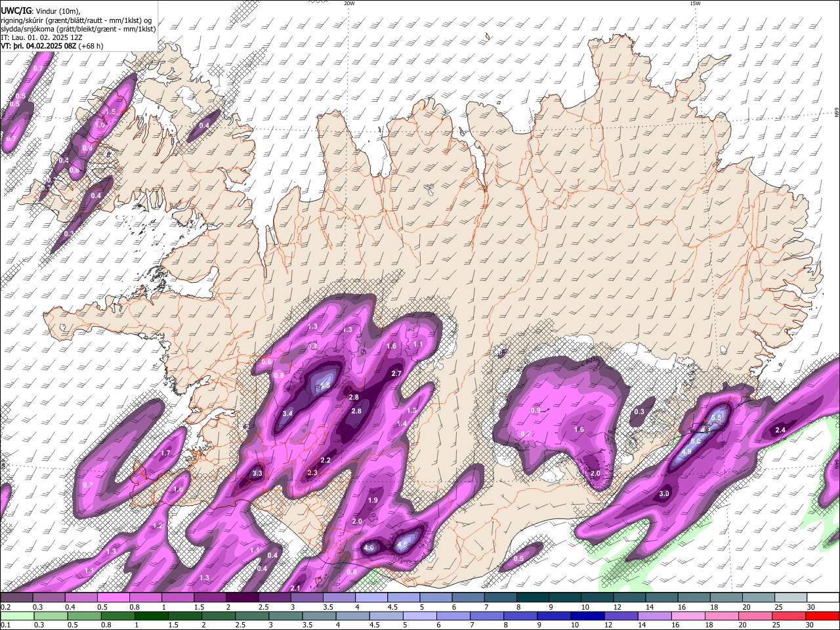Click the '15W' longitude label
This screenshot has height=630, width=840.
coord(695,3)
